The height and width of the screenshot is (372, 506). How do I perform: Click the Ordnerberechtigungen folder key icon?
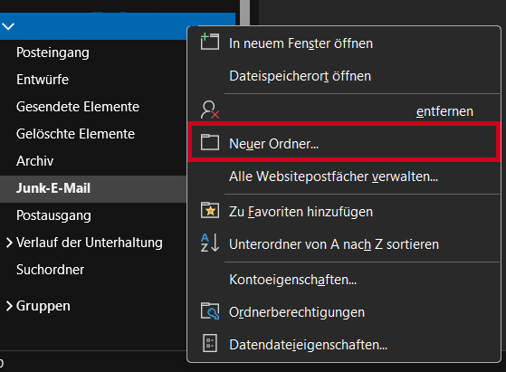coord(210,311)
